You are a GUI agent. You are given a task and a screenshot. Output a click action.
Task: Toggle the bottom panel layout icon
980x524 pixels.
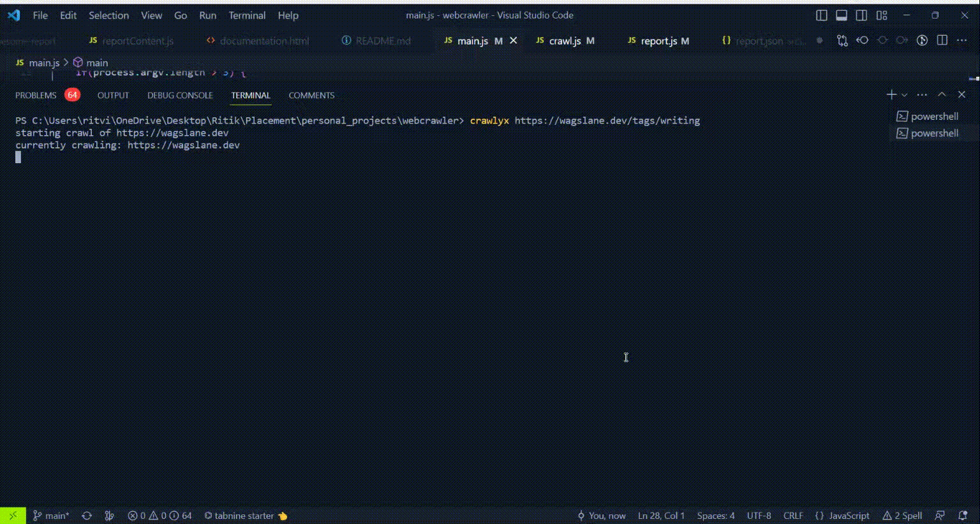click(x=842, y=15)
